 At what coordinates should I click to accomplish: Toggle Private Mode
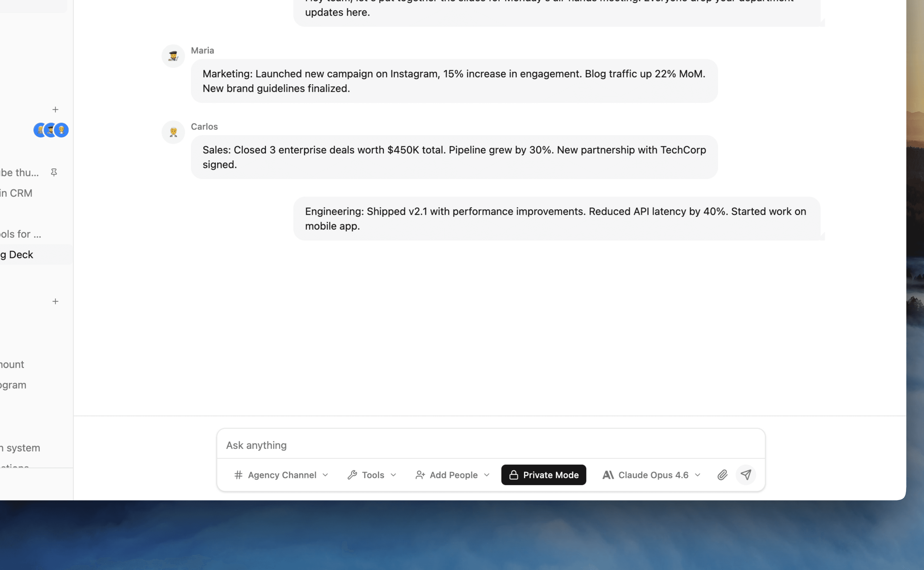(x=543, y=475)
